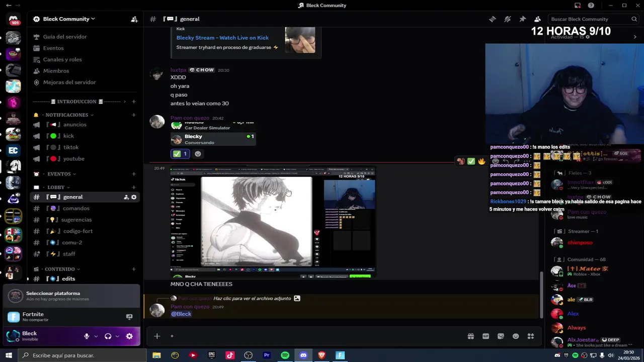
Task: Open the Help question mark icon
Action: coord(591,6)
